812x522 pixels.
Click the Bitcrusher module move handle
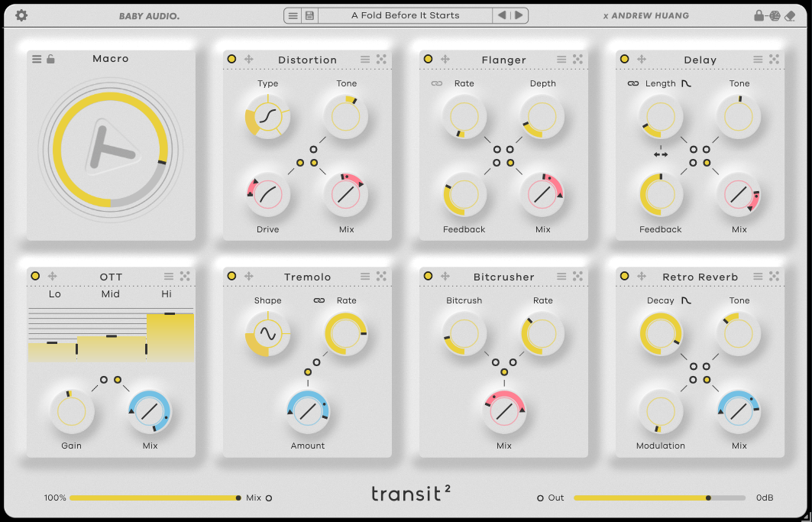tap(445, 277)
